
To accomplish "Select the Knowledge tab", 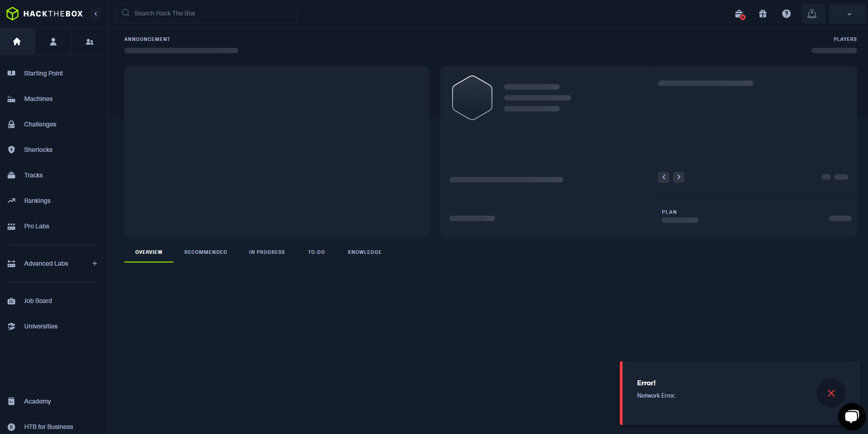I will pos(364,252).
